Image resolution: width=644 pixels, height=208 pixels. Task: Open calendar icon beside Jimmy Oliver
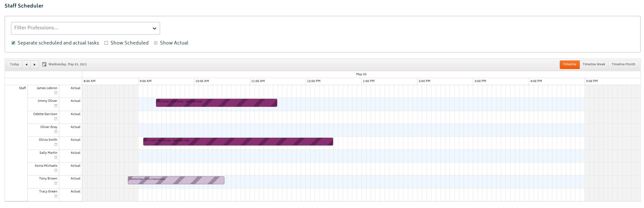[56, 106]
